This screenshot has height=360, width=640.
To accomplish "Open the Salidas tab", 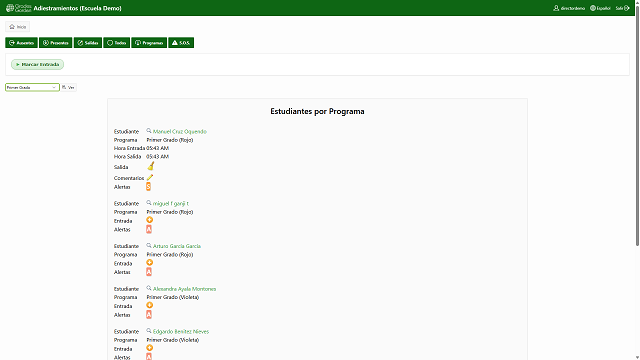I will (x=88, y=43).
